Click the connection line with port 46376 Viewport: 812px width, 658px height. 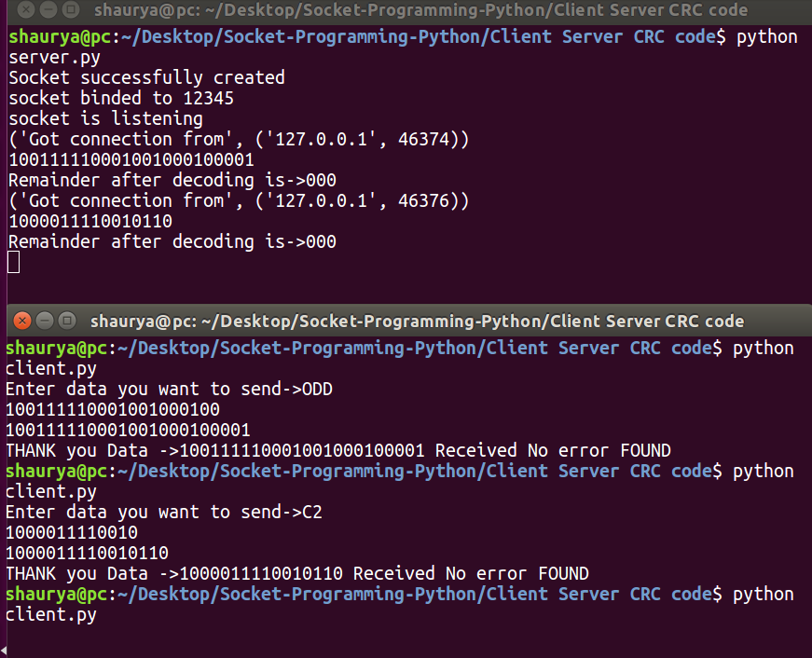(x=240, y=200)
